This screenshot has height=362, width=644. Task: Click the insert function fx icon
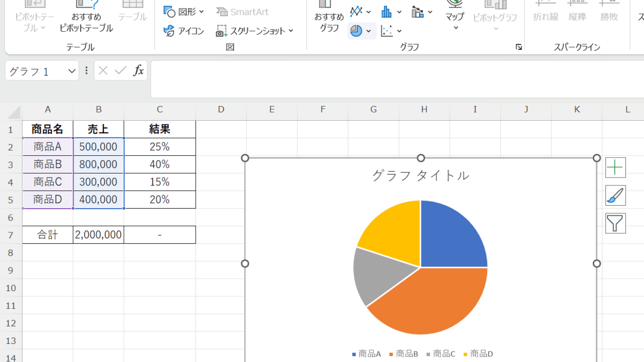click(x=138, y=71)
